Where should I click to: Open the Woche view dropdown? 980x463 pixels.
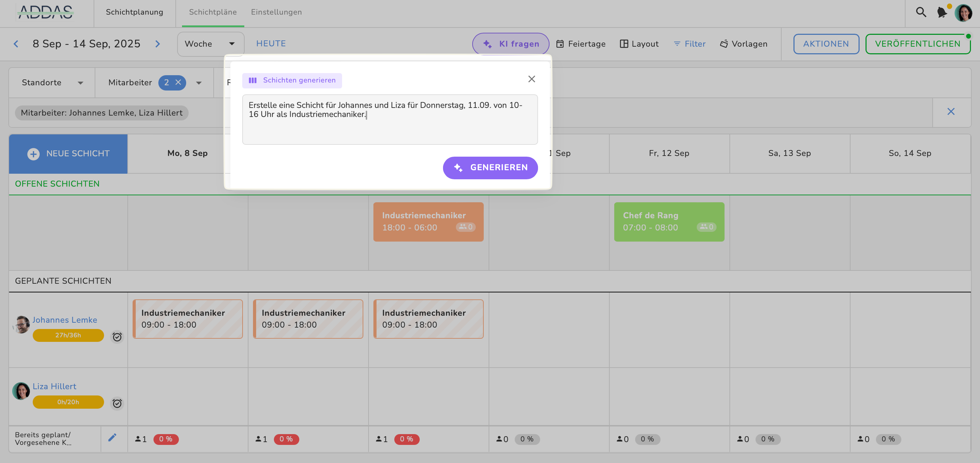(x=210, y=44)
